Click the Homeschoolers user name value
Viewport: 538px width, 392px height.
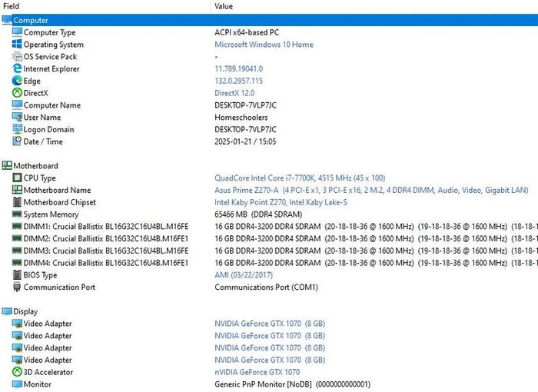[241, 118]
